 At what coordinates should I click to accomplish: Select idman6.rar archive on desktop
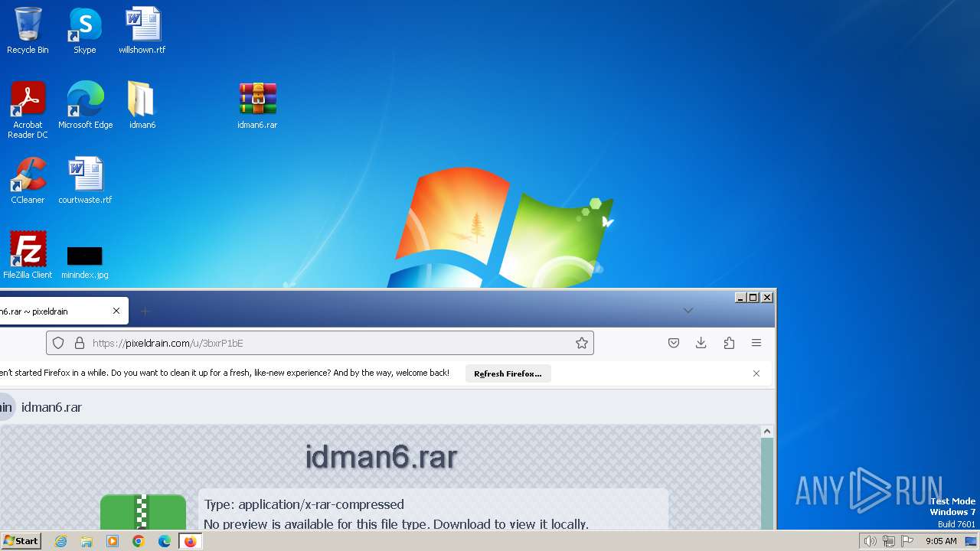click(257, 106)
